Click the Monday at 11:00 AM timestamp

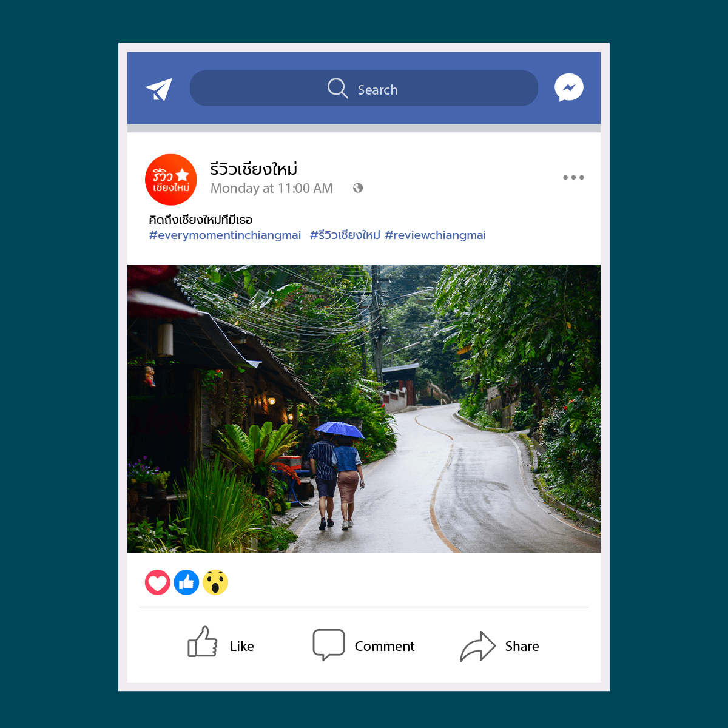point(272,189)
